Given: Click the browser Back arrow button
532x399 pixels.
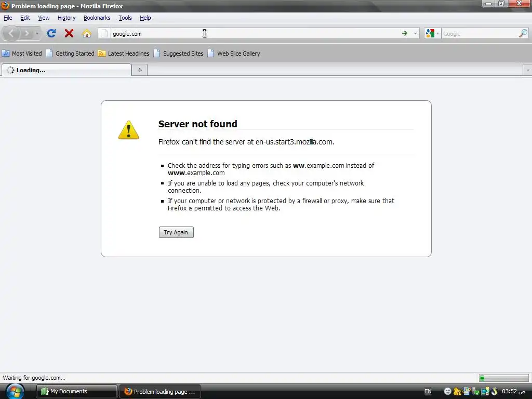Looking at the screenshot, I should (x=11, y=33).
